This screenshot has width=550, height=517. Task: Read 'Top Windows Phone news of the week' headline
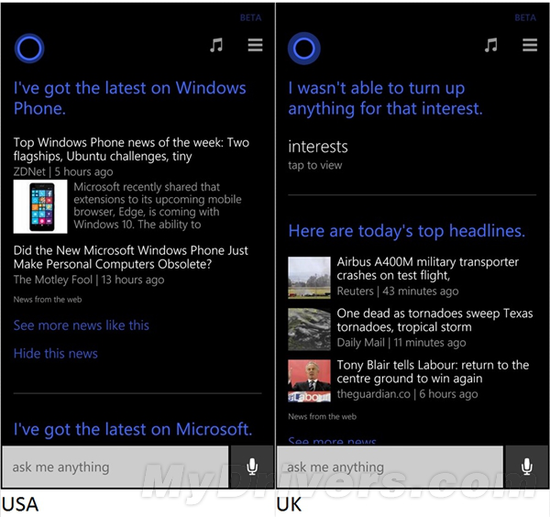pos(131,149)
